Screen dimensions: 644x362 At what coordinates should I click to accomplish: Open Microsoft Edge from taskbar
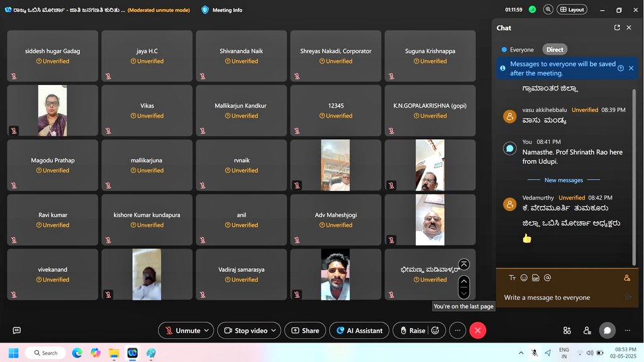77,353
